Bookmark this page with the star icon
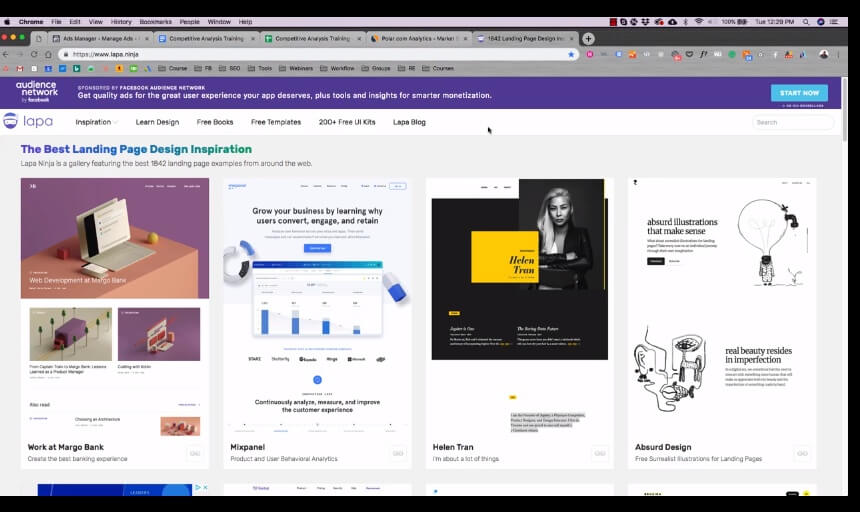This screenshot has height=512, width=860. coord(571,54)
